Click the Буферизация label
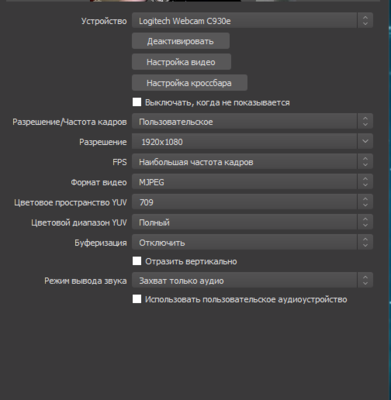The width and height of the screenshot is (391, 400). tap(101, 243)
